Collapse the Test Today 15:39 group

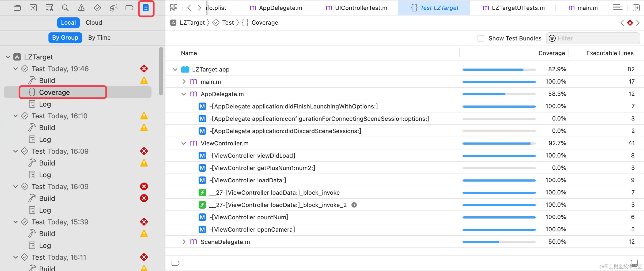coord(16,222)
